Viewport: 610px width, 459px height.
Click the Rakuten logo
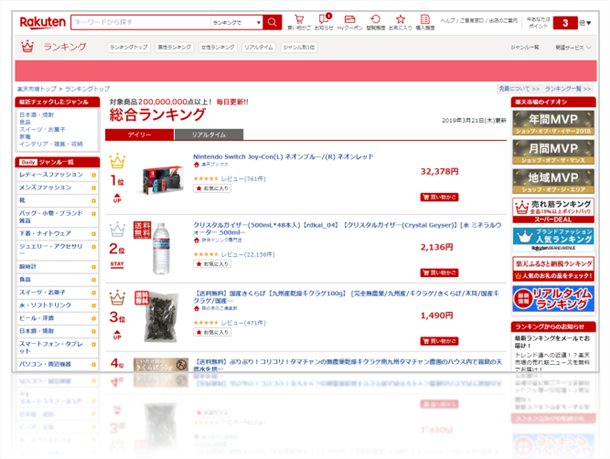[36, 21]
